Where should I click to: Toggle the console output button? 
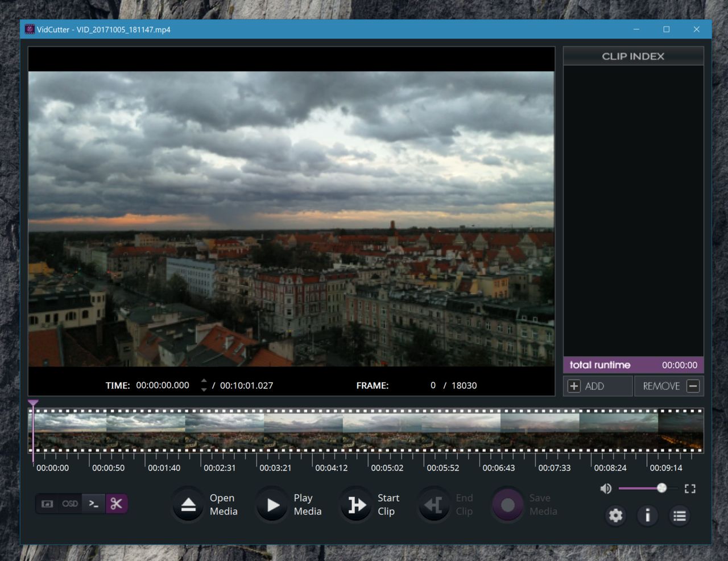[x=94, y=504]
